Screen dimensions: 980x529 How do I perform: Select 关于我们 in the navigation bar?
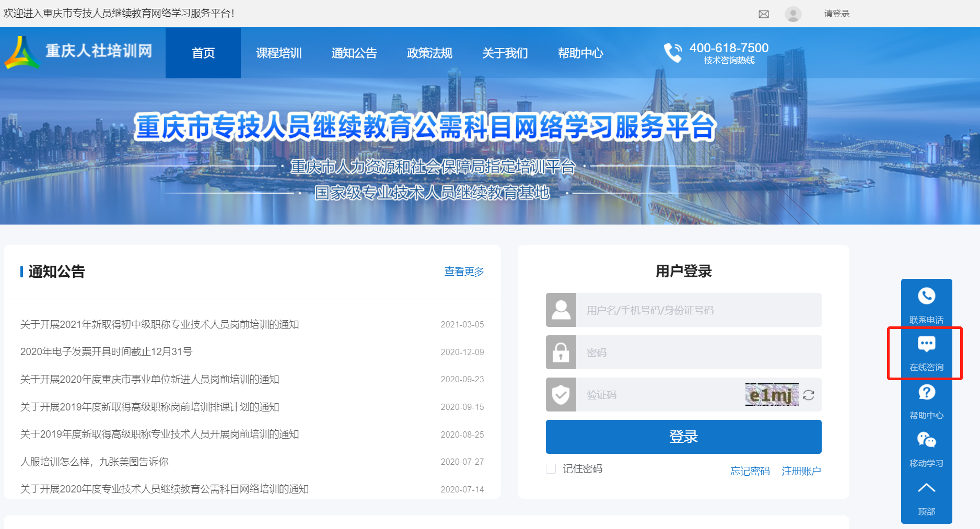pos(505,53)
